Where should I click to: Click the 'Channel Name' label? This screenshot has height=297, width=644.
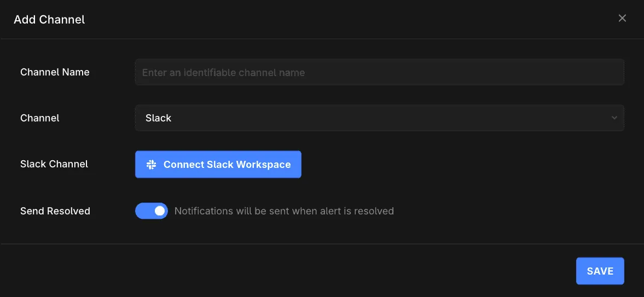[x=55, y=72]
